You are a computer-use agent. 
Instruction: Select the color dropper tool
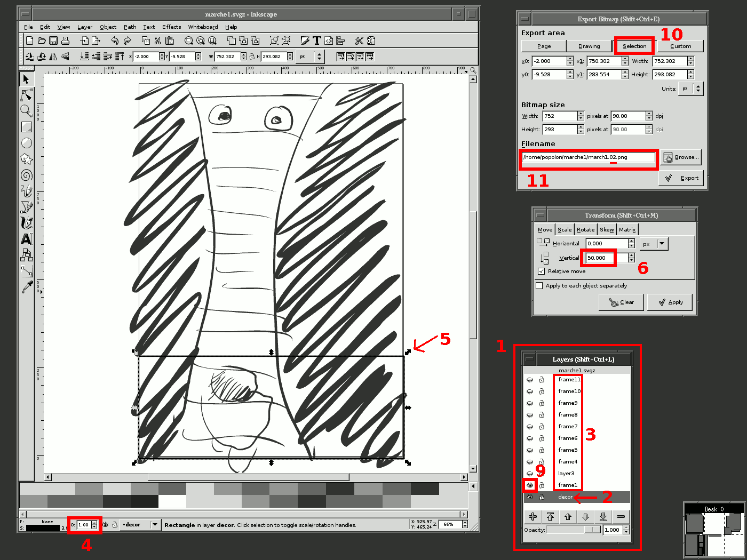pos(26,287)
